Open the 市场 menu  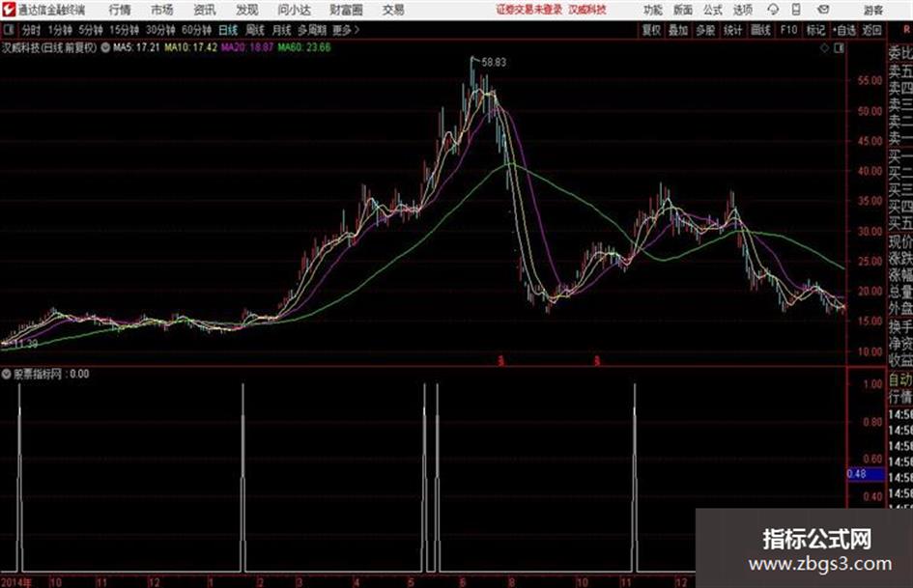[x=162, y=10]
